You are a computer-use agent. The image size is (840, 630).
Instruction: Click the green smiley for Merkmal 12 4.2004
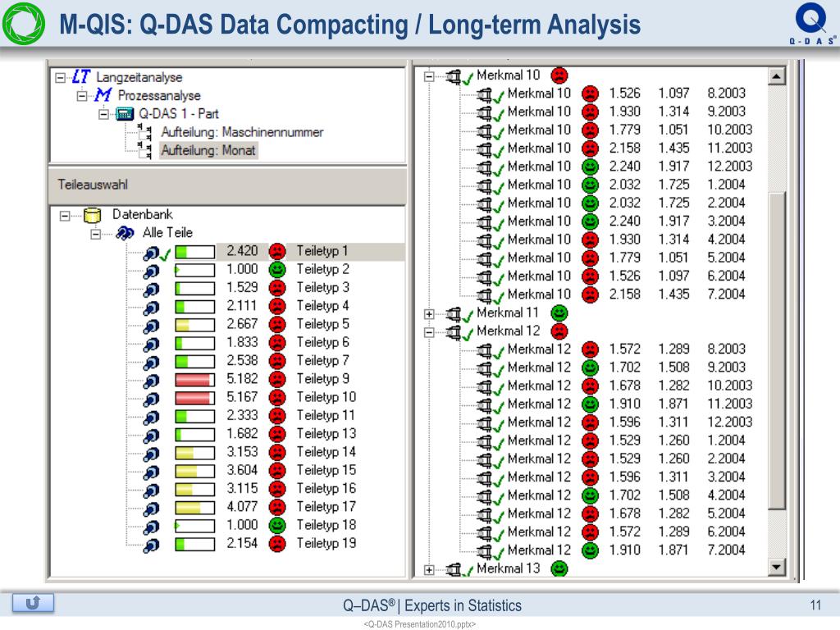[590, 495]
